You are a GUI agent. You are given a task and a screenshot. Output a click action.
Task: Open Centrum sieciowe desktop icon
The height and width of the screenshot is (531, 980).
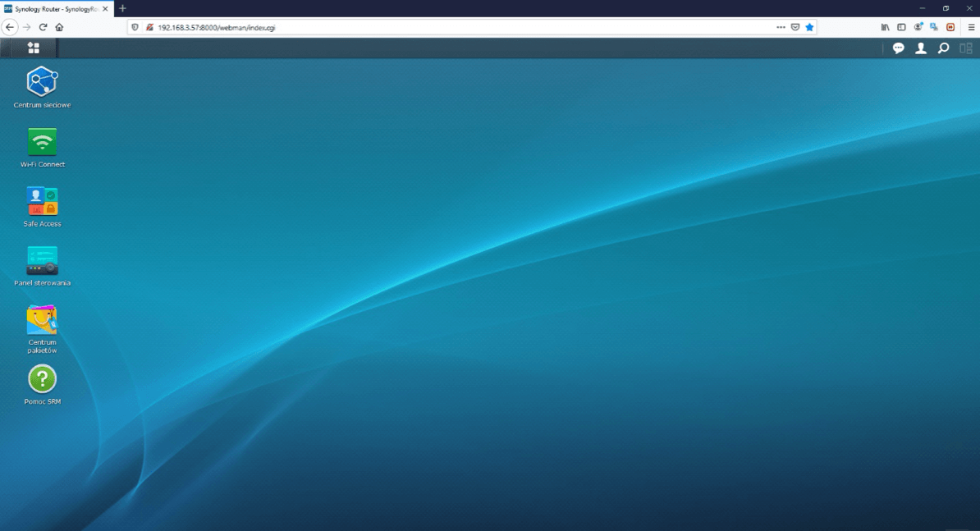(x=42, y=82)
